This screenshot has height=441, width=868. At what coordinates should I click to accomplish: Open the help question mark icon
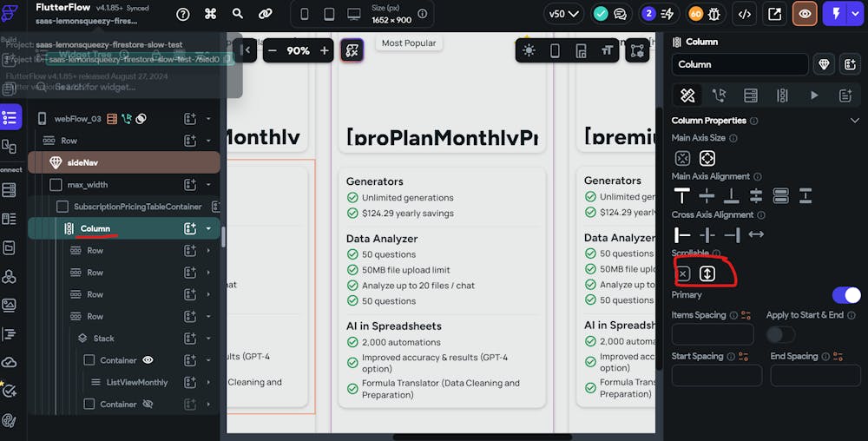tap(183, 14)
